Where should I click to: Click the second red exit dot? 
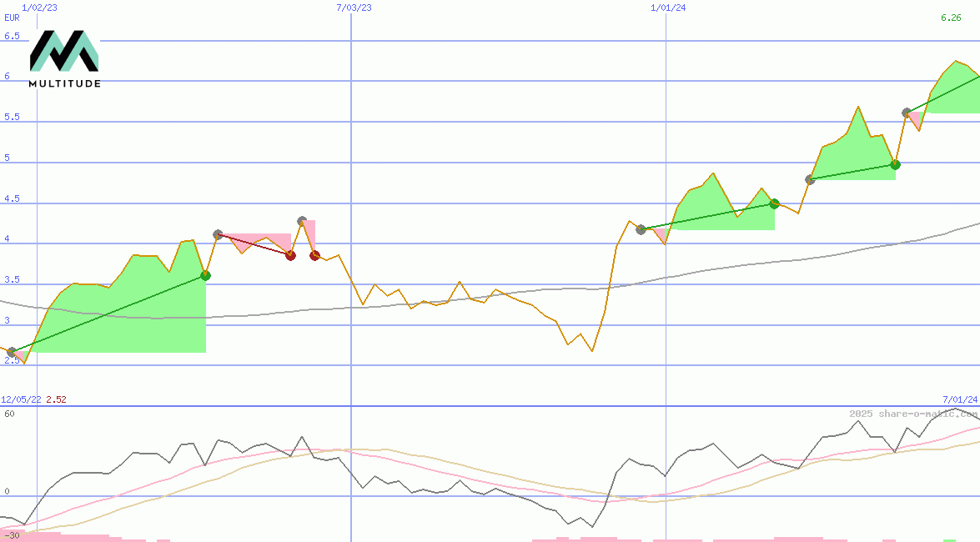tap(314, 255)
